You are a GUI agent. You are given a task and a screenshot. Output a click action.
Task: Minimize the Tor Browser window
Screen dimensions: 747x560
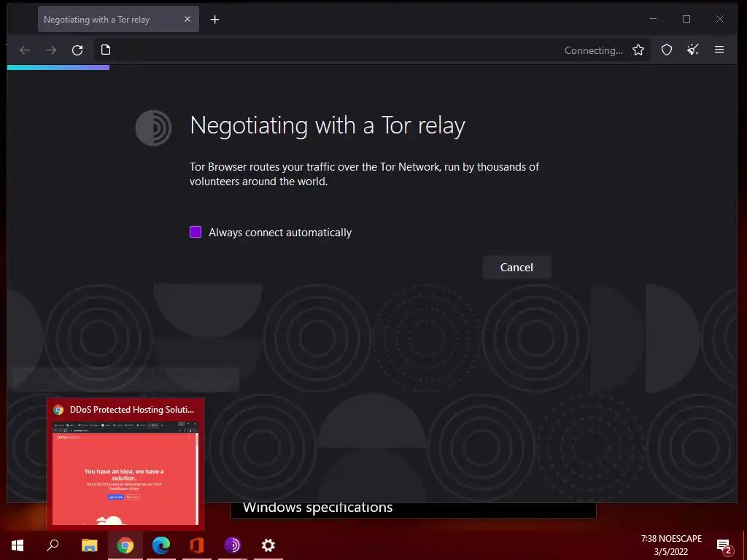(x=653, y=19)
